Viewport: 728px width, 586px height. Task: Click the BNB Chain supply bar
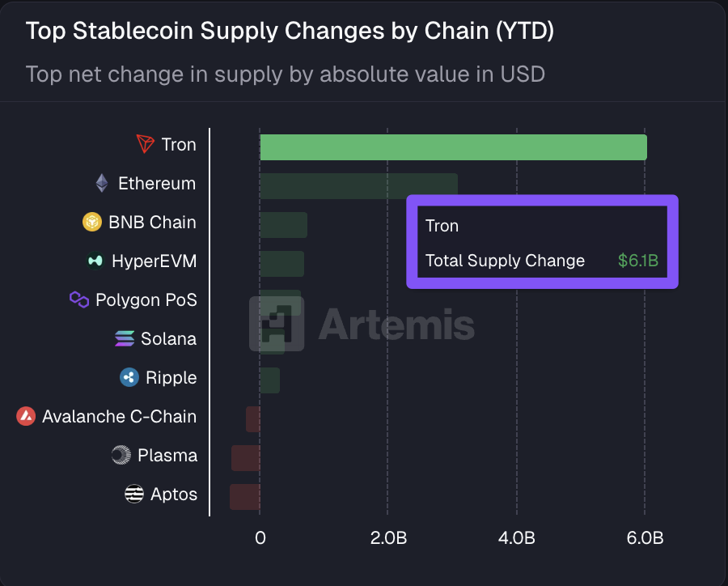point(283,225)
